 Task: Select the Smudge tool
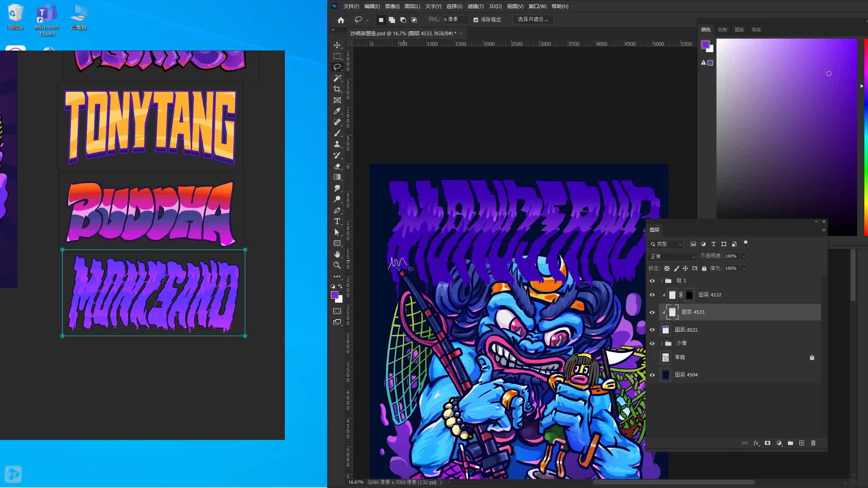point(337,188)
